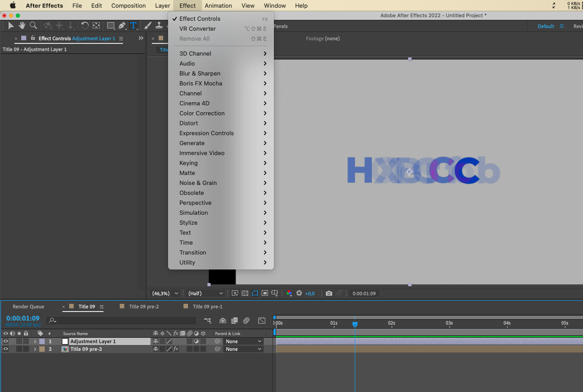Expand Adjustment Layer 1 properties

[x=35, y=341]
